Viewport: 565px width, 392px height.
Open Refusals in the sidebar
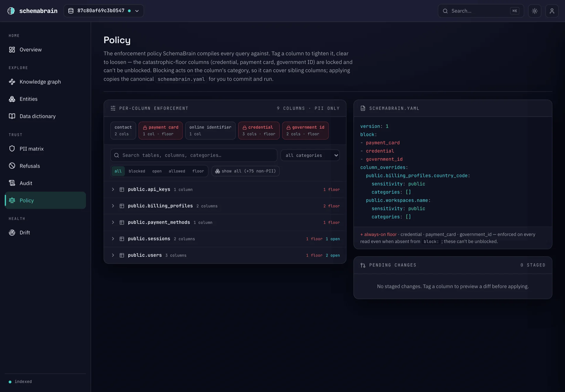click(45, 166)
